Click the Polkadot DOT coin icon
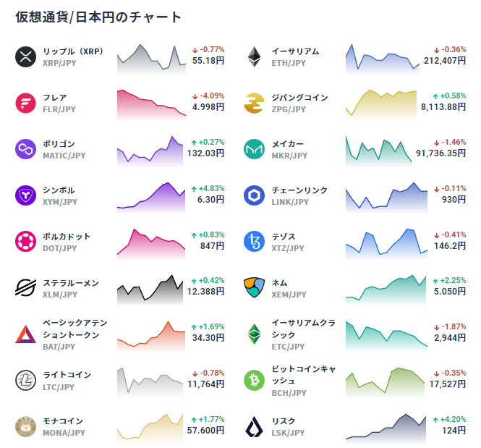Screen dimensions: 481x448 pyautogui.click(x=25, y=242)
